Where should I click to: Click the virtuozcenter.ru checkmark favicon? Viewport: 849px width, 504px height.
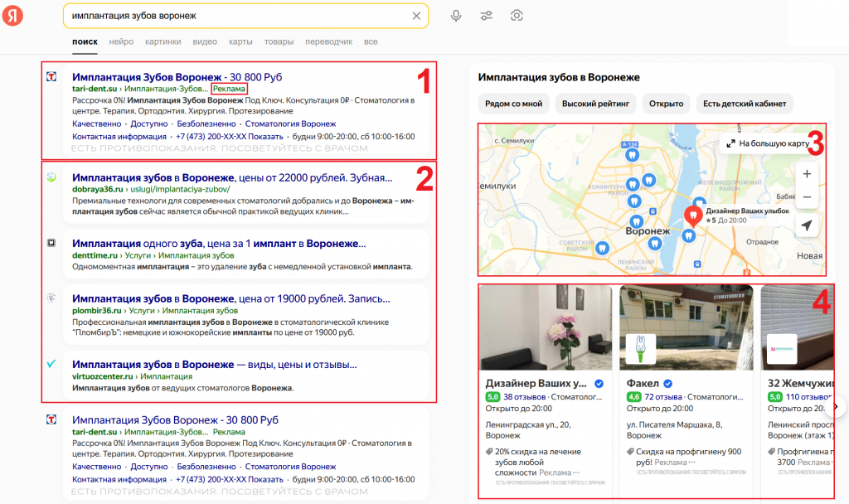click(x=51, y=364)
